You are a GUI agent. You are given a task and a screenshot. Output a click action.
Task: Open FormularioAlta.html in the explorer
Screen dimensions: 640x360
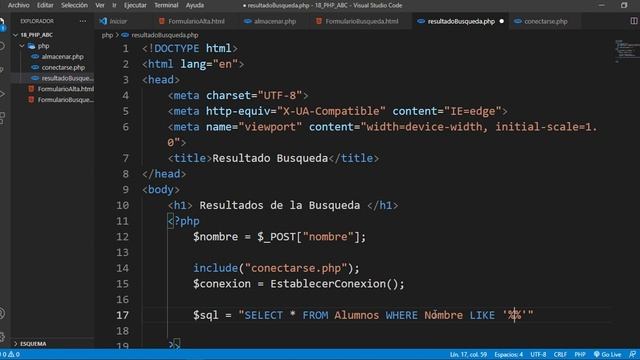tap(65, 89)
